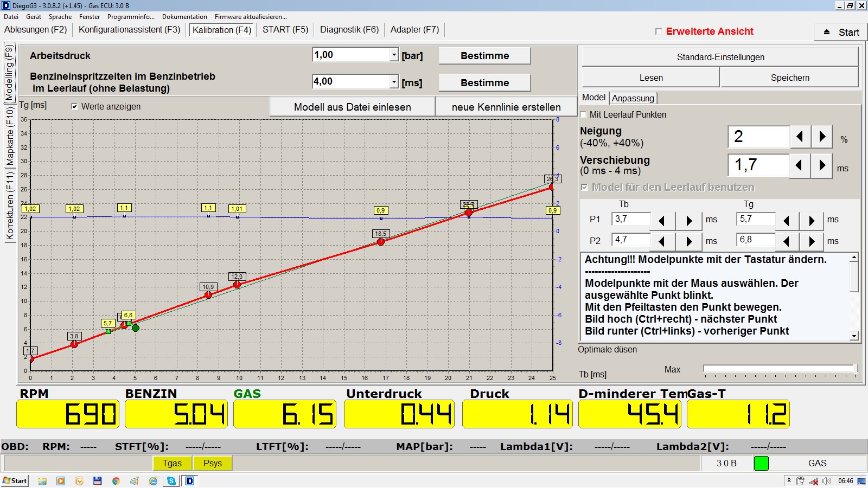Uncheck Werte anzeigen checkbox
This screenshot has height=488, width=868.
click(x=74, y=107)
